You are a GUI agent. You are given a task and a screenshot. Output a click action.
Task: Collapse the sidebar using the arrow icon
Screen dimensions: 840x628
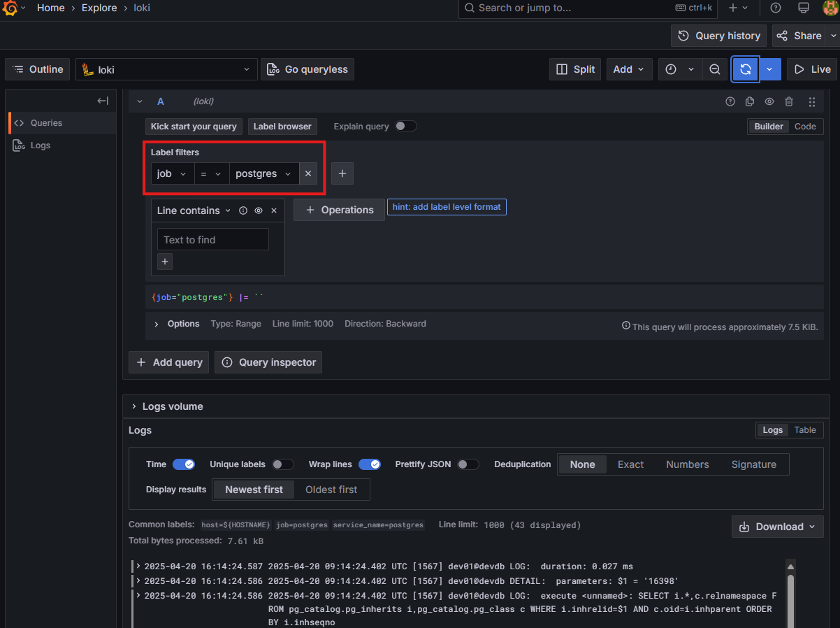[x=103, y=101]
